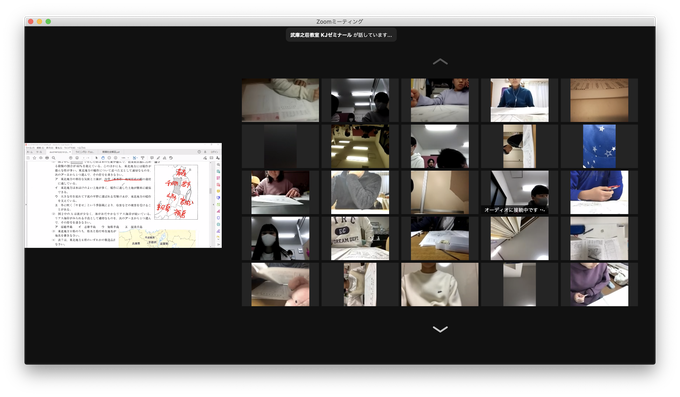Image resolution: width=680 pixels, height=397 pixels.
Task: Click the active speaker name banner
Action: (341, 35)
